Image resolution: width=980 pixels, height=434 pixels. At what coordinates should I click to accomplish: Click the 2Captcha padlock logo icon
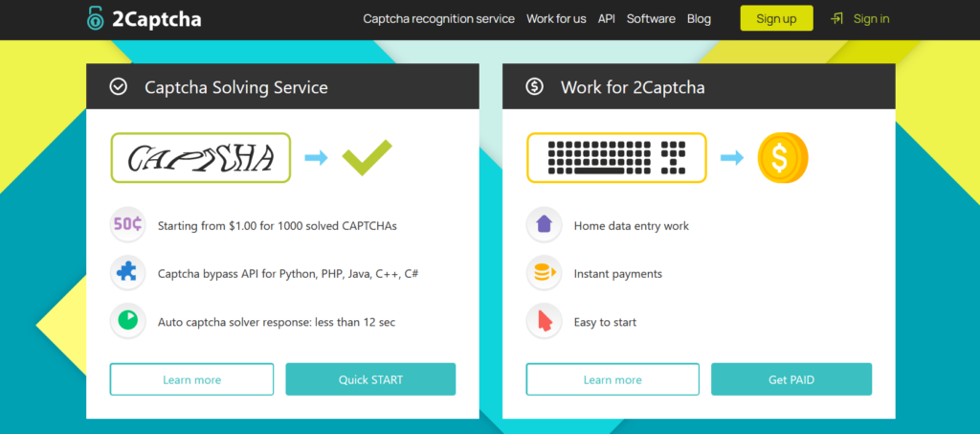[x=95, y=18]
